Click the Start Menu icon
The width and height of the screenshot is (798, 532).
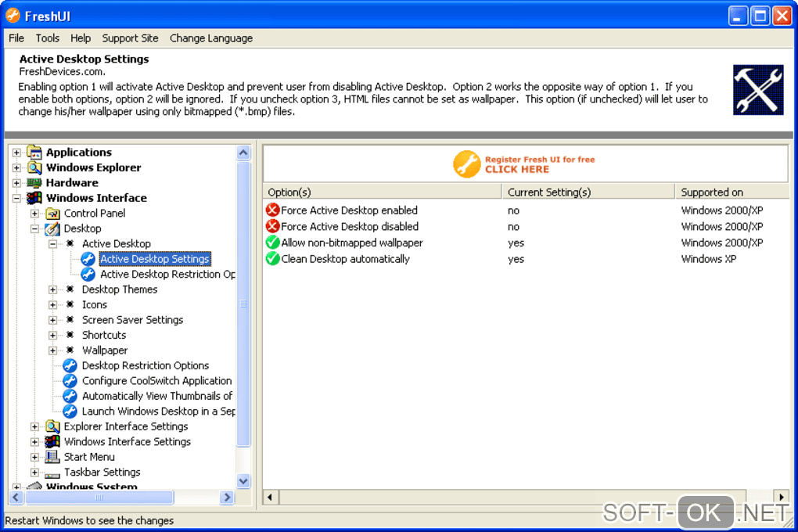click(52, 457)
